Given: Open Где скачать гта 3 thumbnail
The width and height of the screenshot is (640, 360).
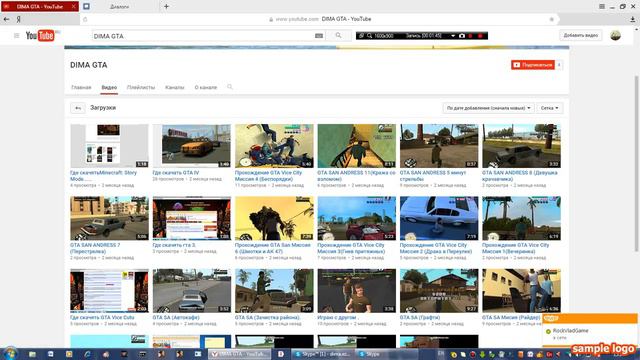Looking at the screenshot, I should pyautogui.click(x=192, y=218).
